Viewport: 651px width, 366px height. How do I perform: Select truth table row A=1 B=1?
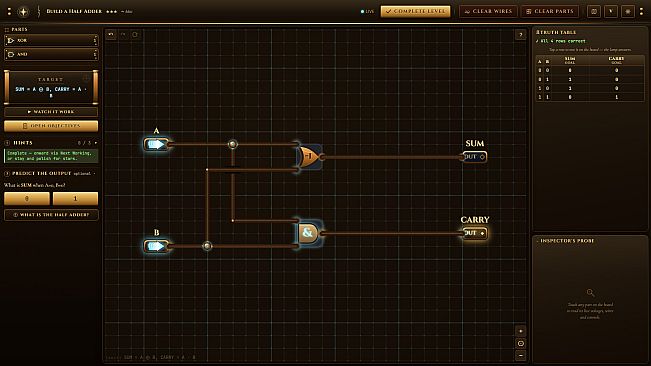click(x=590, y=97)
